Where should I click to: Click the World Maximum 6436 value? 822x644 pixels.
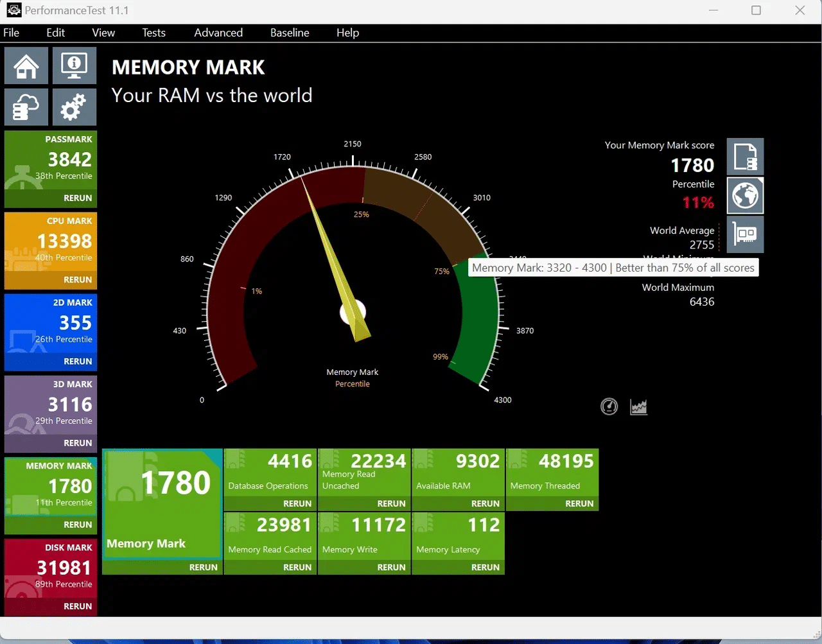(x=701, y=302)
